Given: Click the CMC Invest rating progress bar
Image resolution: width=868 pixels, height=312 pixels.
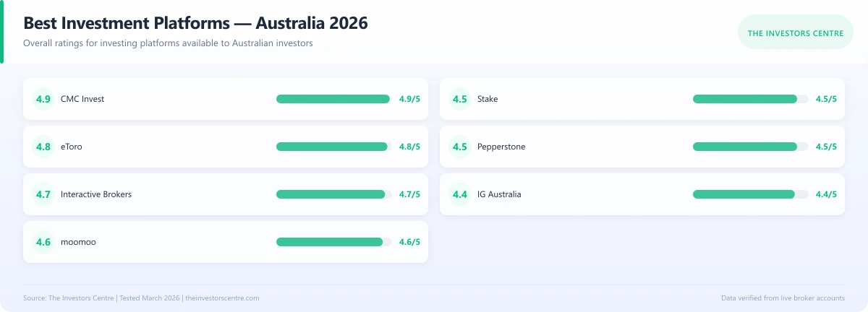Looking at the screenshot, I should tap(334, 99).
